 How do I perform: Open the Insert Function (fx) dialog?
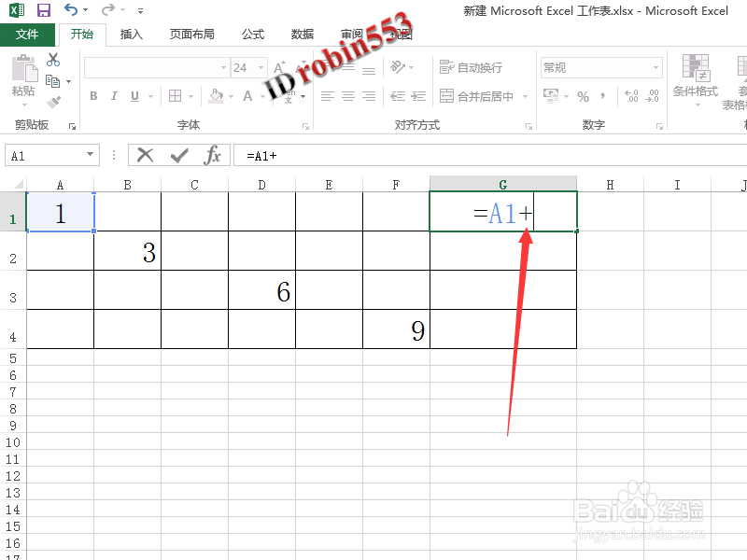tap(212, 155)
